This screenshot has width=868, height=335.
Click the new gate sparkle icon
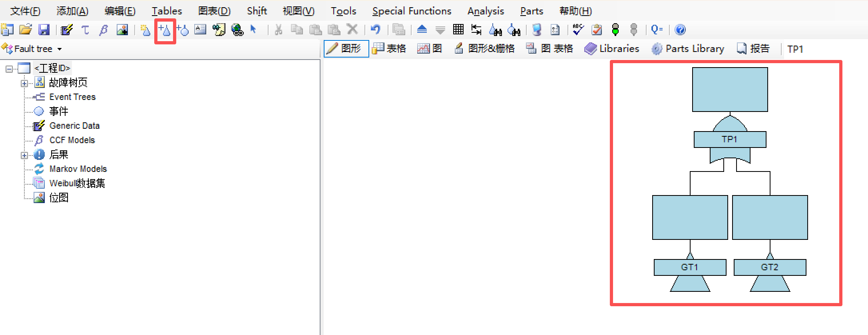145,30
